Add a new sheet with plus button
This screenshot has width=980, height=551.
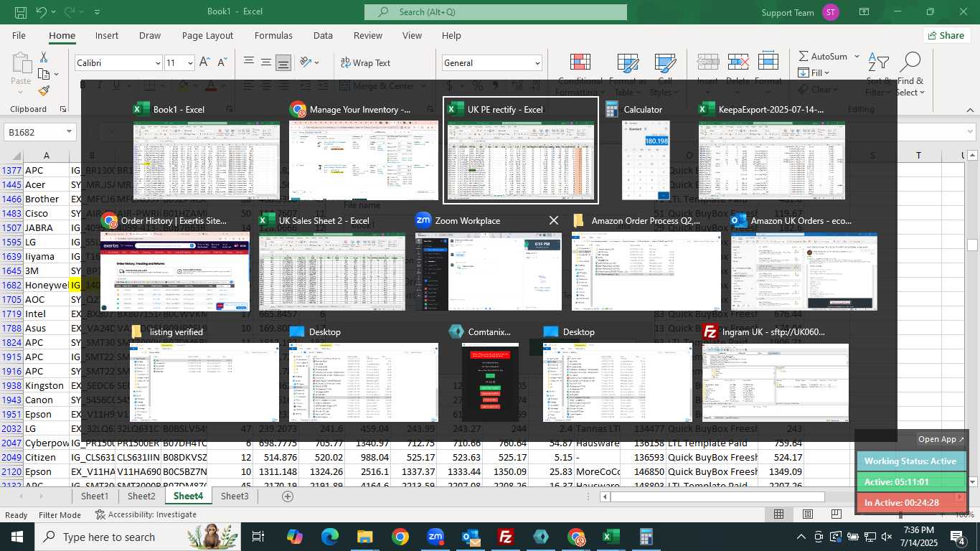point(288,496)
